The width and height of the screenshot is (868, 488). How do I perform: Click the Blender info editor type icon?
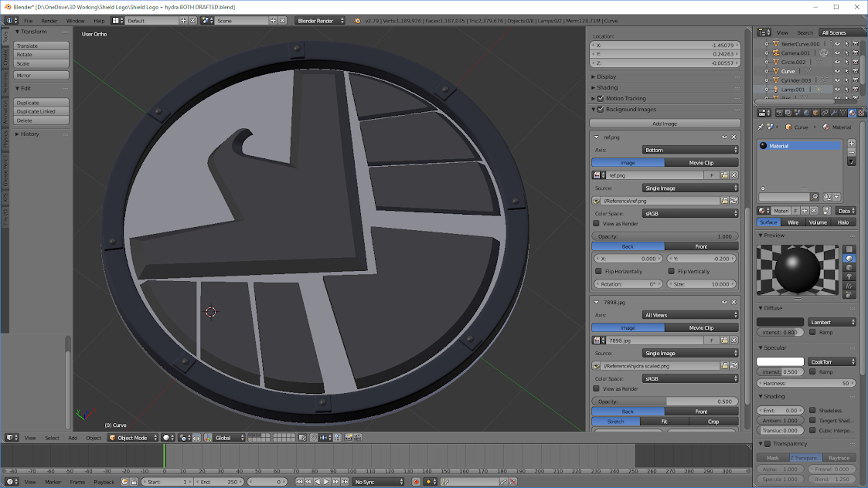(10, 21)
